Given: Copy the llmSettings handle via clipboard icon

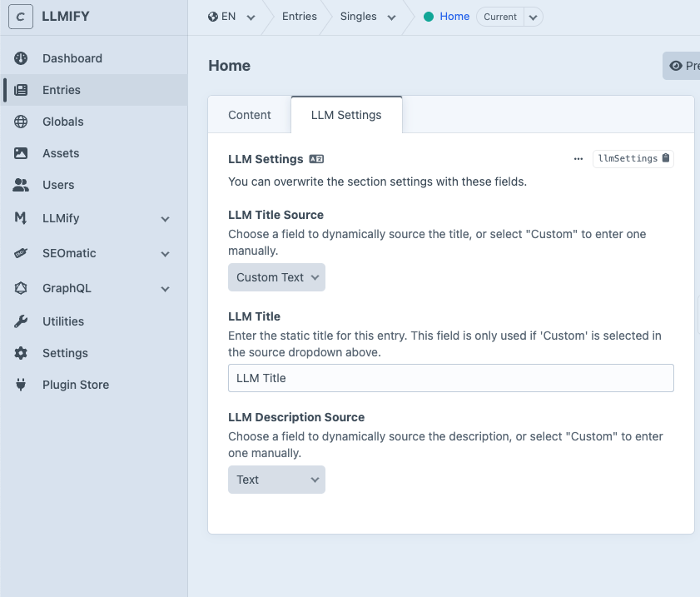Looking at the screenshot, I should [666, 158].
